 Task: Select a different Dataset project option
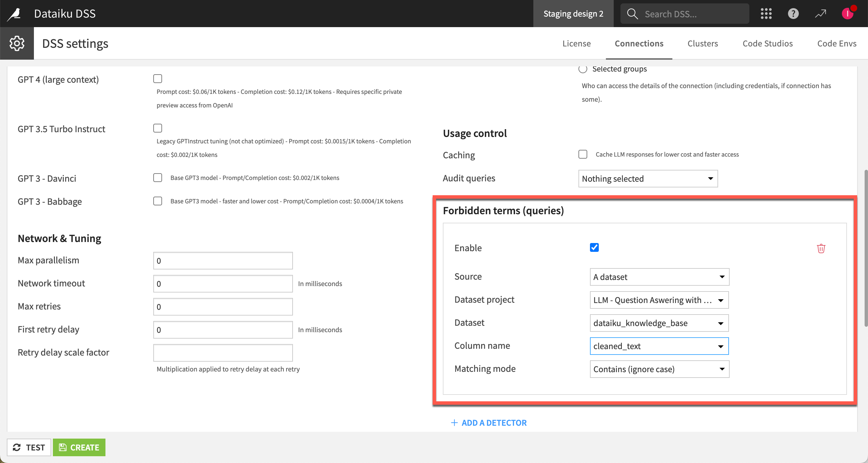pyautogui.click(x=658, y=300)
